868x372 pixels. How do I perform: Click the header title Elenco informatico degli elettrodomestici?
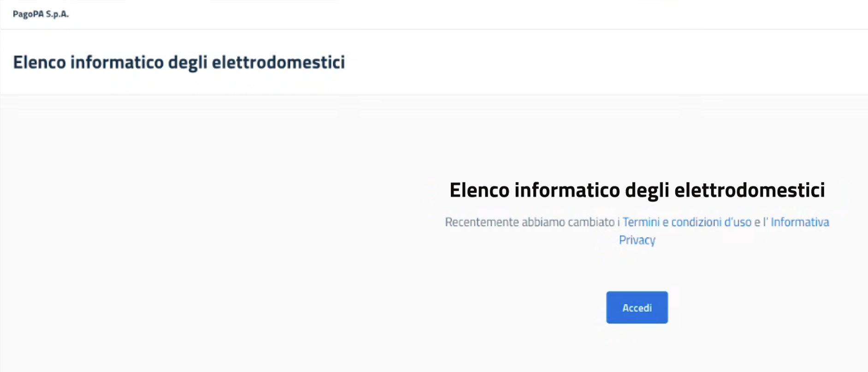(x=178, y=62)
